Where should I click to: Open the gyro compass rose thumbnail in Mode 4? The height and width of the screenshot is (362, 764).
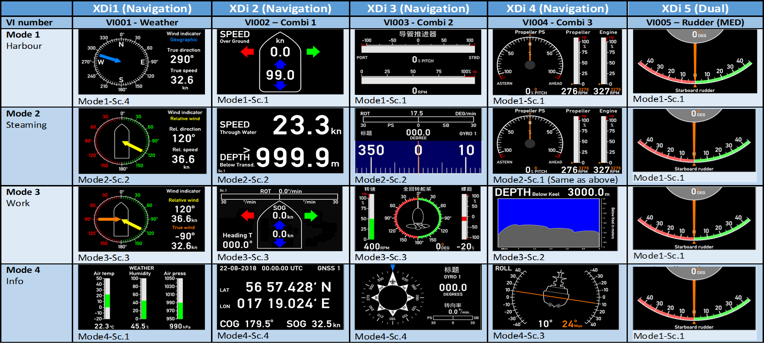coord(418,298)
